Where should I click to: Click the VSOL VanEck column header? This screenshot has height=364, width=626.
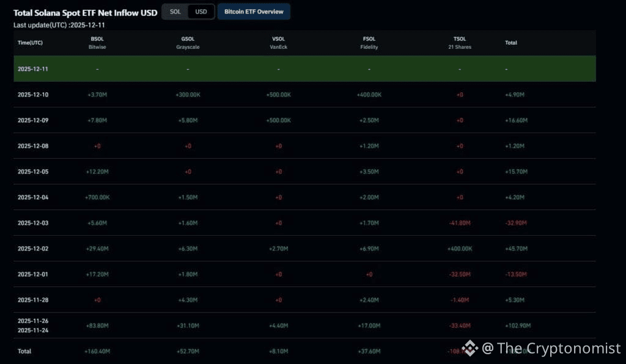(x=278, y=43)
